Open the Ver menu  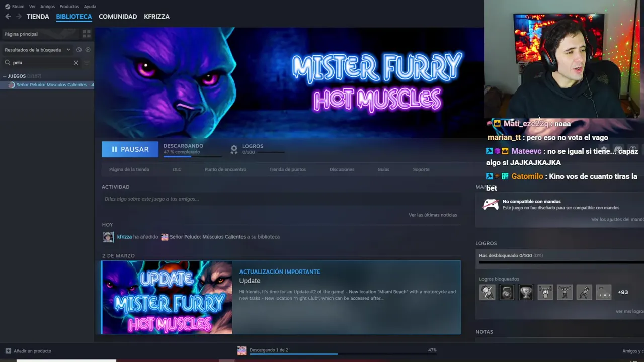coord(32,7)
